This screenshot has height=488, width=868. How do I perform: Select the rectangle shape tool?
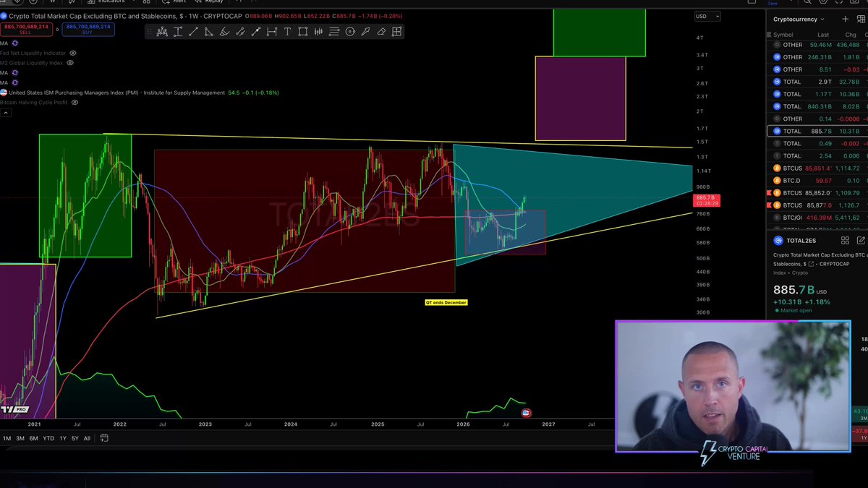click(x=303, y=31)
